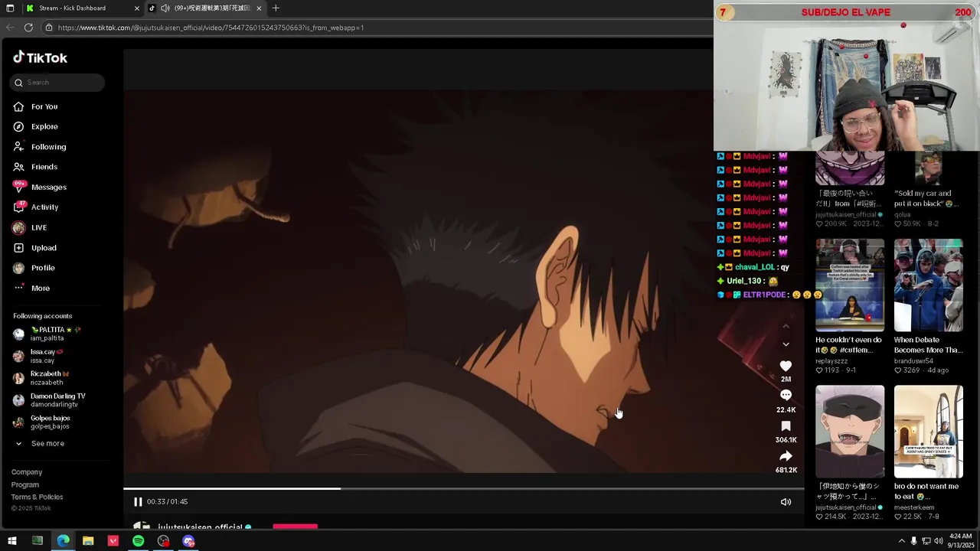Viewport: 980px width, 551px height.
Task: Show hidden system tray icons
Action: coord(901,541)
